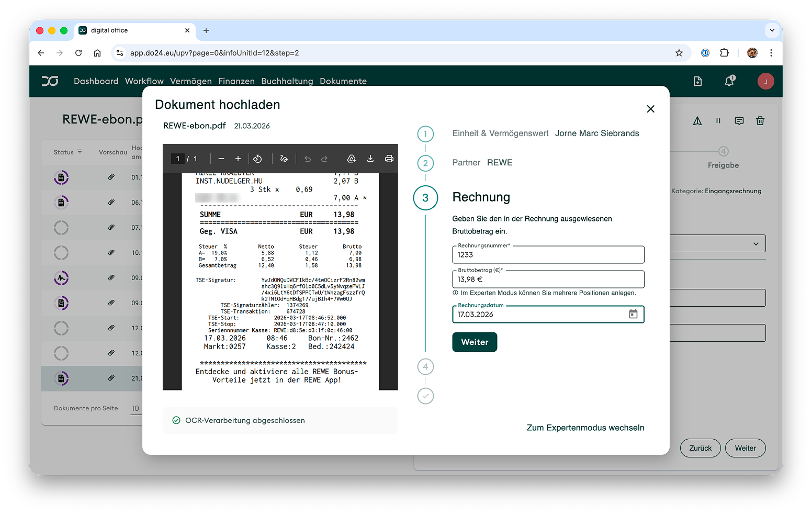Viewport: 812px width, 514px height.
Task: Bookmark this page with the star icon
Action: 679,53
